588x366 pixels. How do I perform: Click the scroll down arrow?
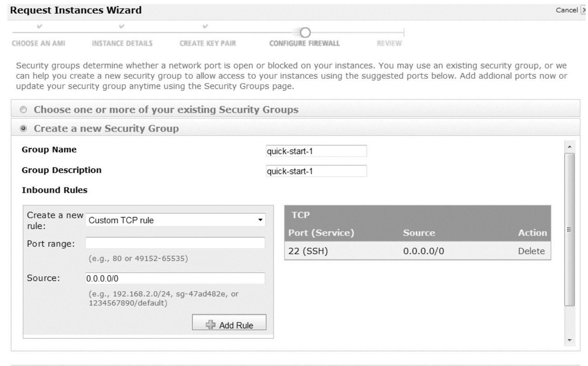point(570,340)
